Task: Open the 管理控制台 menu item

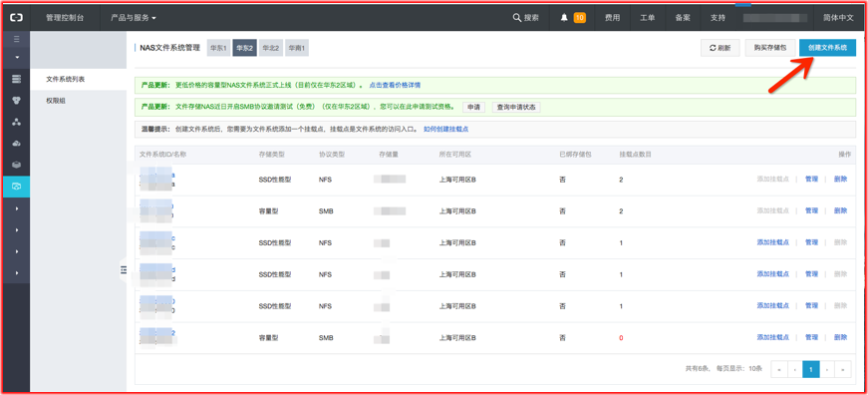Action: 64,18
